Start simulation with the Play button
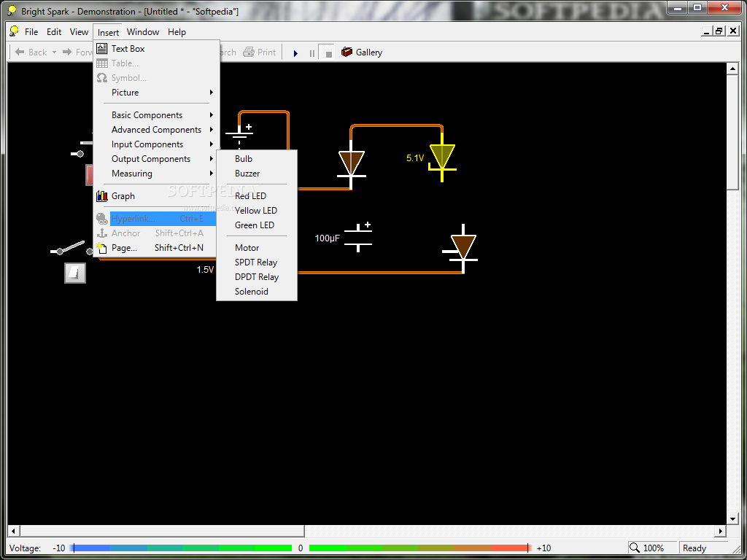The width and height of the screenshot is (747, 560). (295, 53)
